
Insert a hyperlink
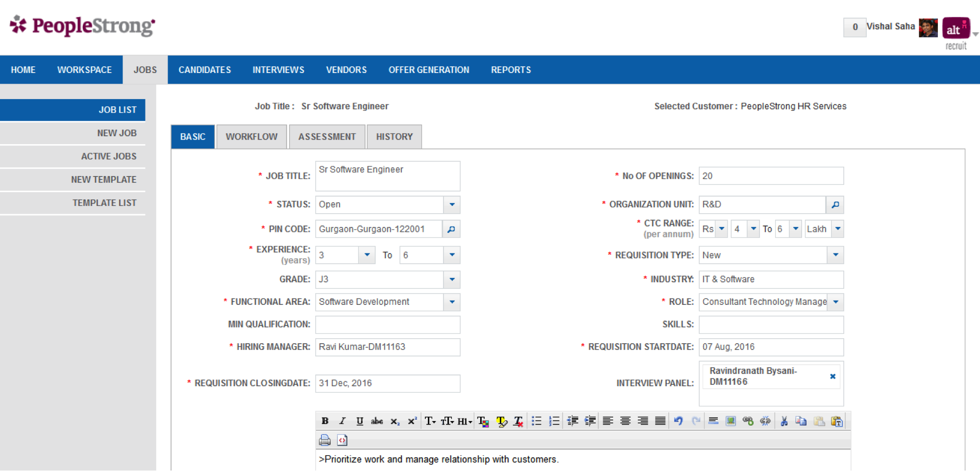[748, 421]
